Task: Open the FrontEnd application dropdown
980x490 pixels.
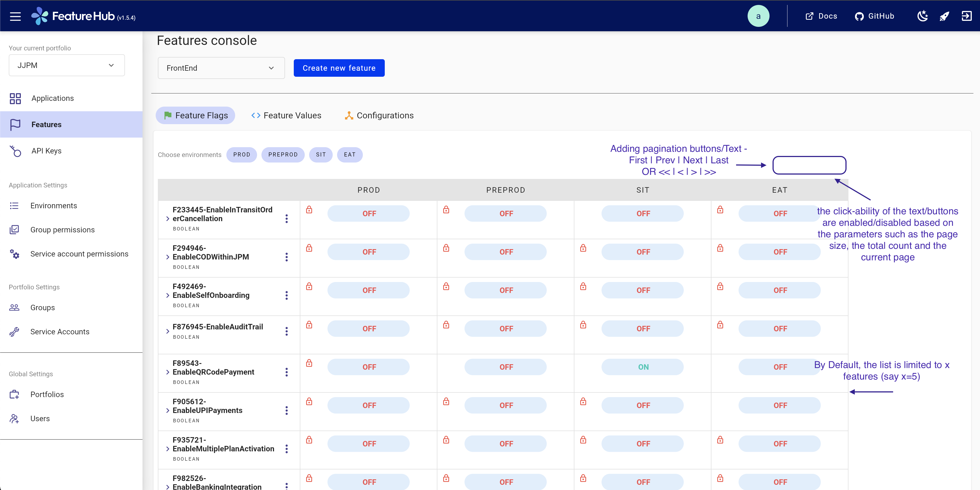Action: click(221, 68)
